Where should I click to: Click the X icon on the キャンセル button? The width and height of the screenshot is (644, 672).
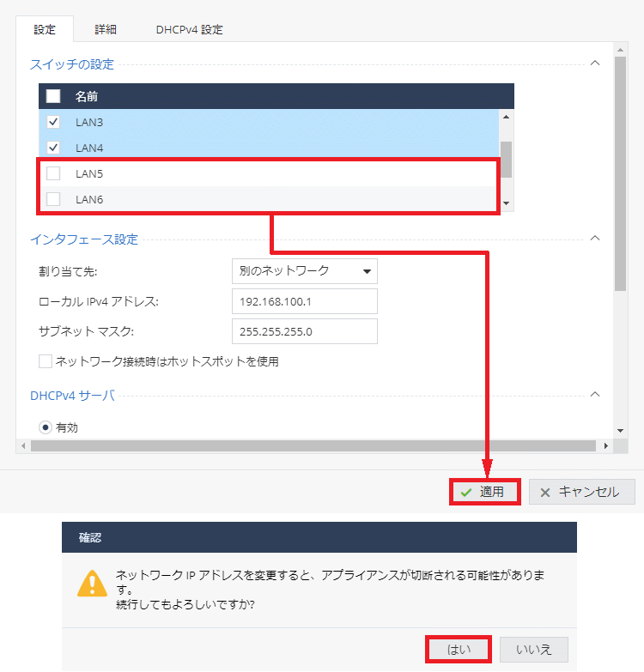point(545,492)
